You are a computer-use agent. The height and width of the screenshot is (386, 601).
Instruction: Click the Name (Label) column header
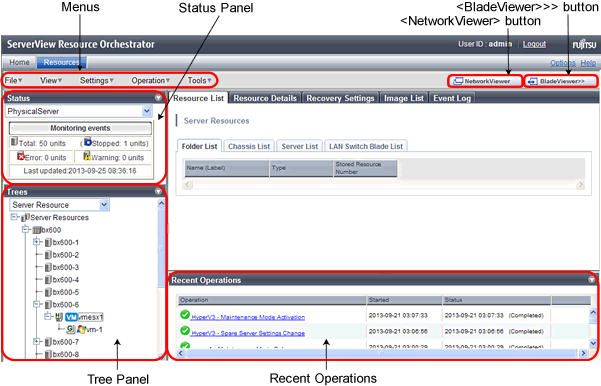coord(227,168)
